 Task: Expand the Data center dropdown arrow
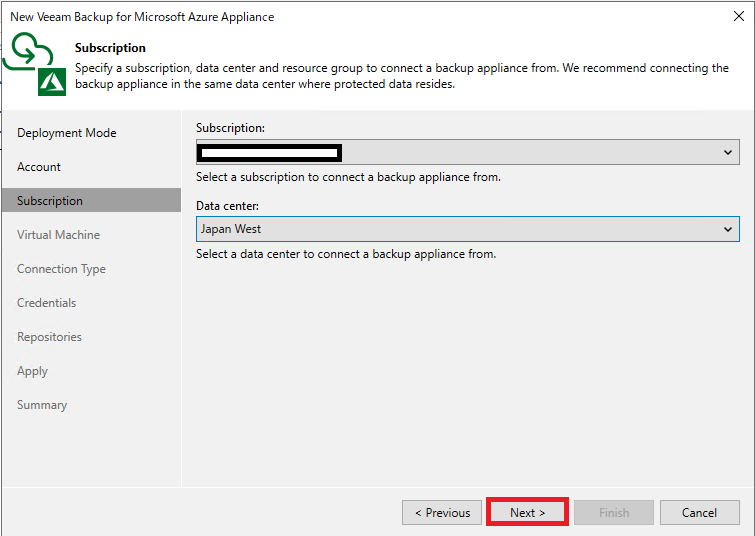728,229
